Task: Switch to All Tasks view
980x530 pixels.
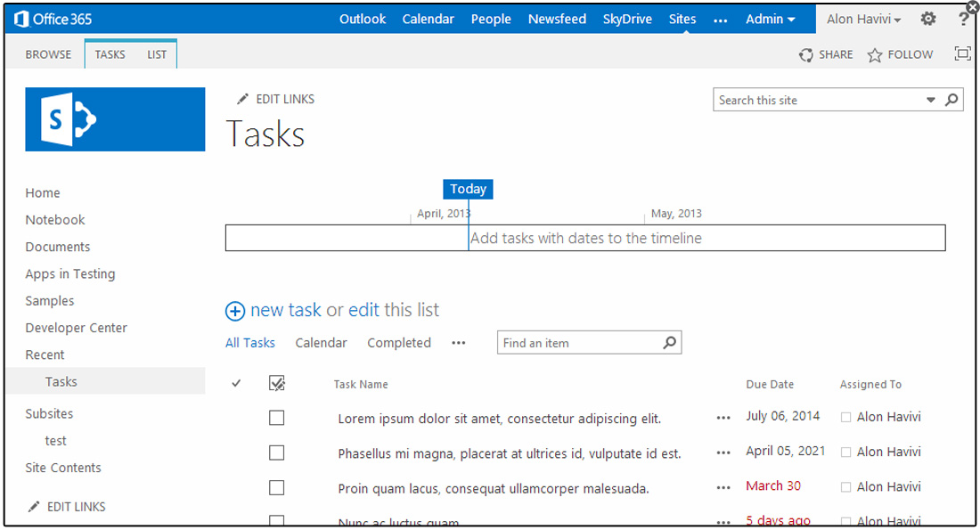Action: click(x=250, y=343)
